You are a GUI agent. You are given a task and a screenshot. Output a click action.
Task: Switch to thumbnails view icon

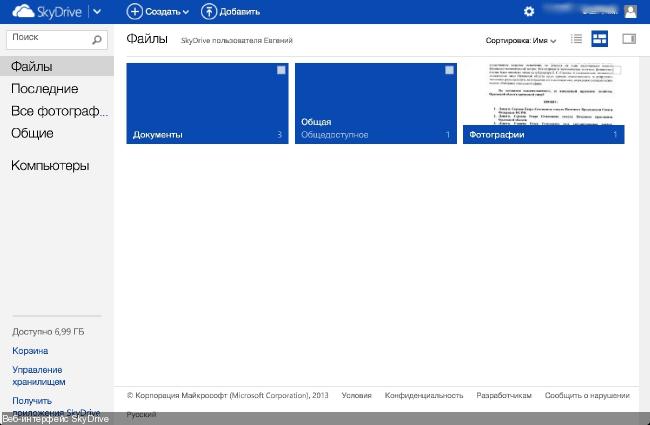(599, 39)
